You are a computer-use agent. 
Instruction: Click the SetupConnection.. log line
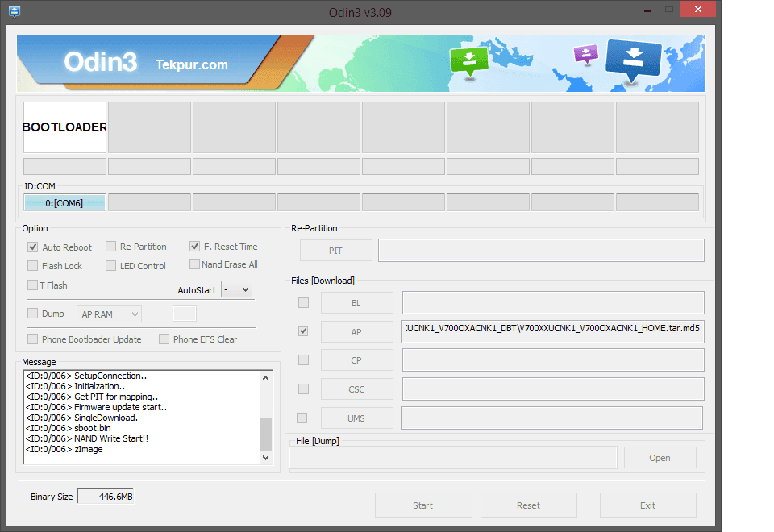click(x=86, y=376)
